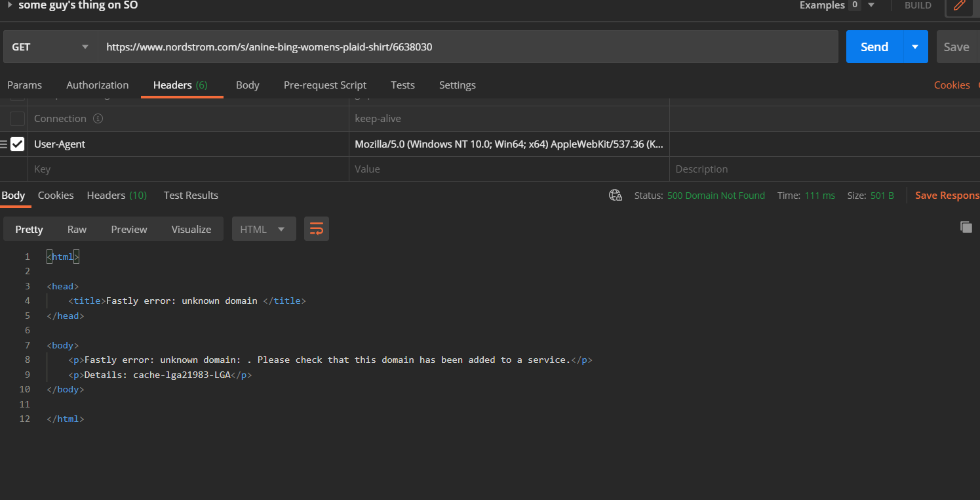Open the orange Cookies link
Screen dimensions: 980x500
tap(952, 85)
